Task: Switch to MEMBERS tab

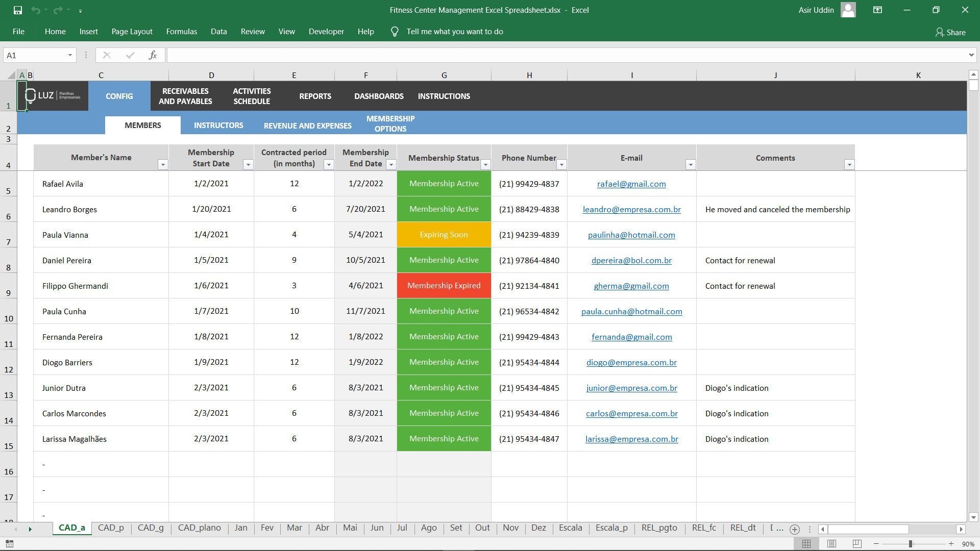Action: (143, 124)
